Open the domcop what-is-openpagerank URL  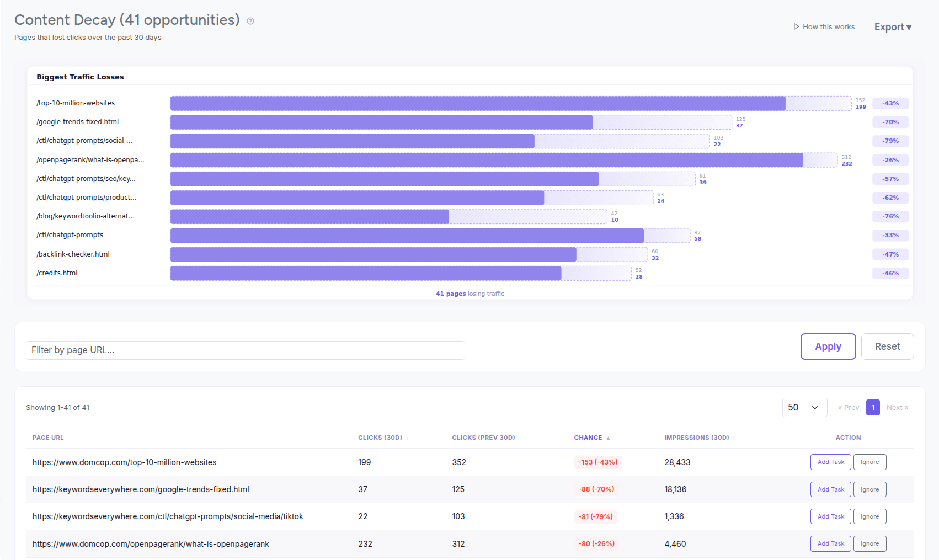151,544
